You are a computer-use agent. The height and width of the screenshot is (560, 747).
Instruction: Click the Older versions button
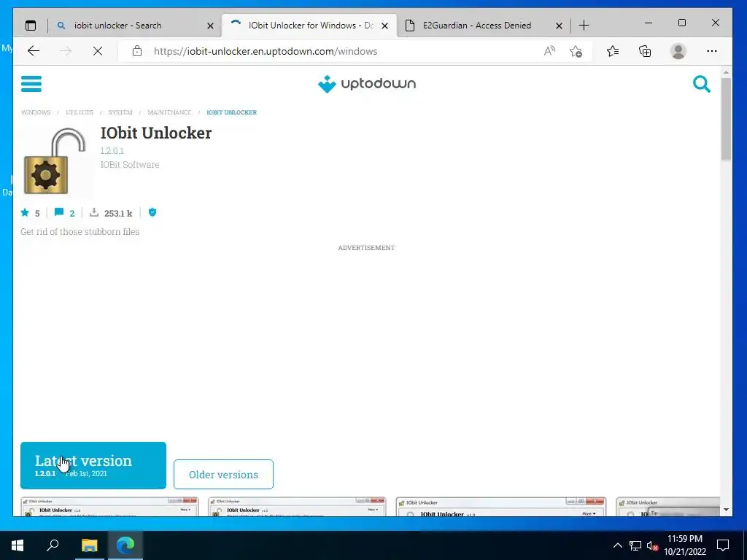[x=223, y=474]
